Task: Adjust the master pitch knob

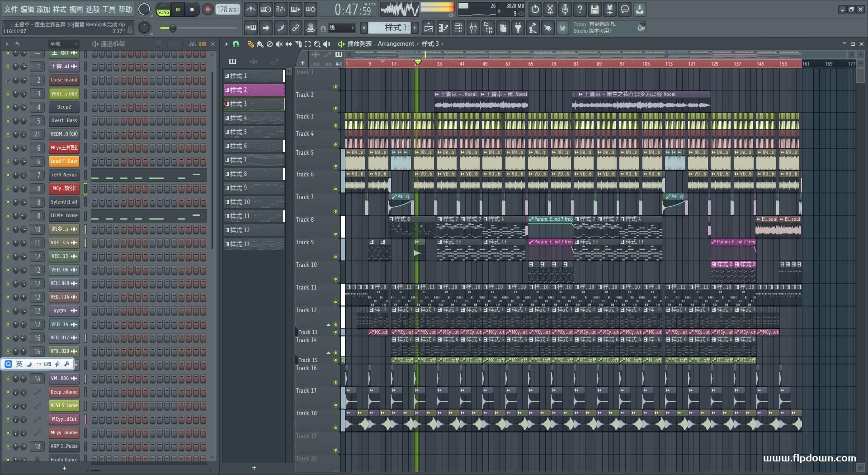Action: [x=144, y=28]
